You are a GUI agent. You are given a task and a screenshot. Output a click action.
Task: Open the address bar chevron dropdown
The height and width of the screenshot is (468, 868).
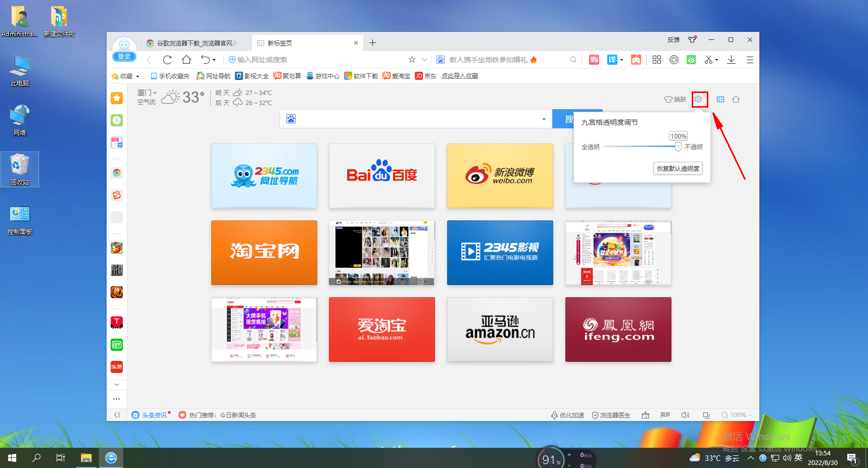pos(424,60)
